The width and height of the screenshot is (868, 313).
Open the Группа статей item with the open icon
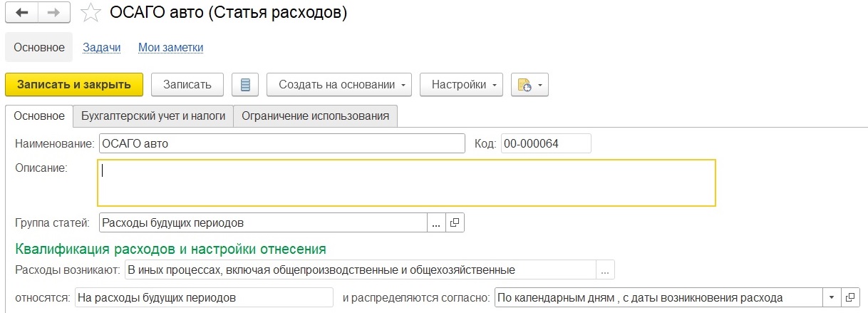pos(455,223)
